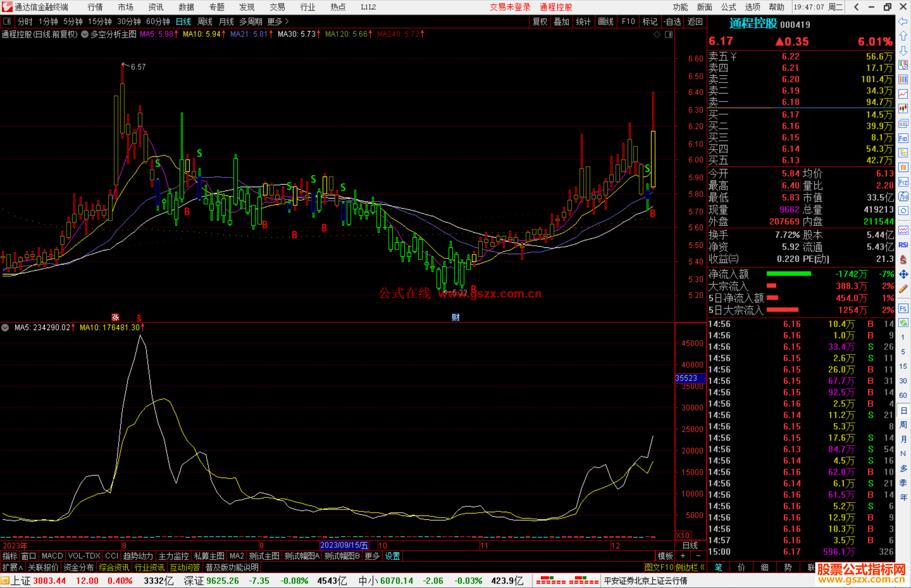Click the red line trend chart icon

pos(903,94)
